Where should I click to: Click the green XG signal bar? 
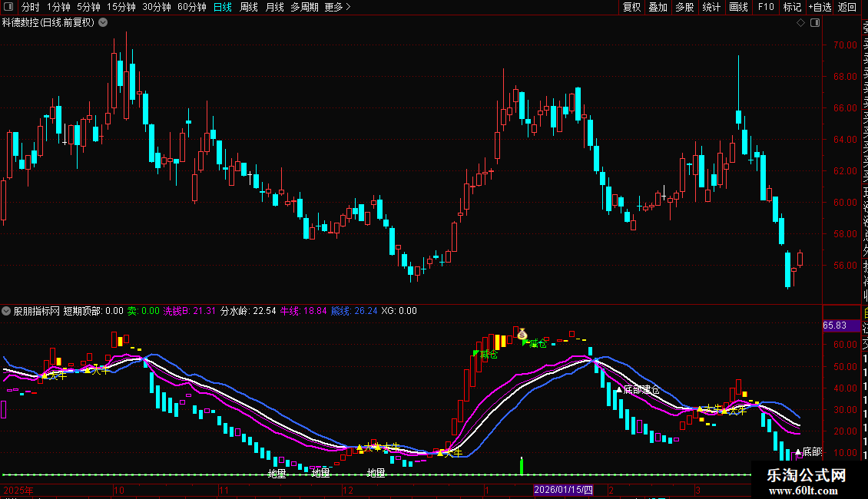point(522,466)
